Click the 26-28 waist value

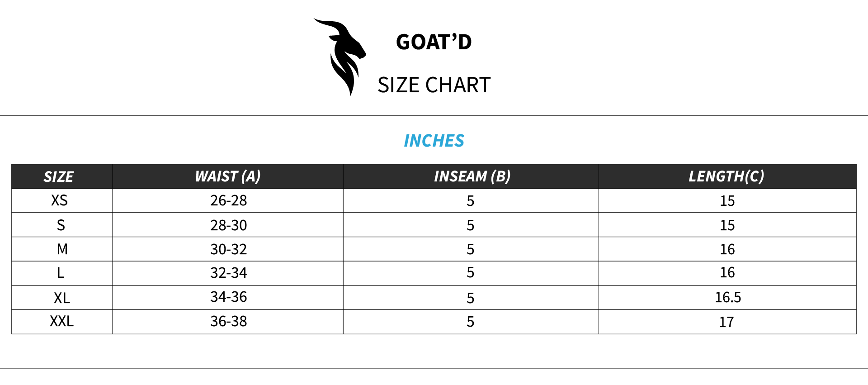coord(228,200)
